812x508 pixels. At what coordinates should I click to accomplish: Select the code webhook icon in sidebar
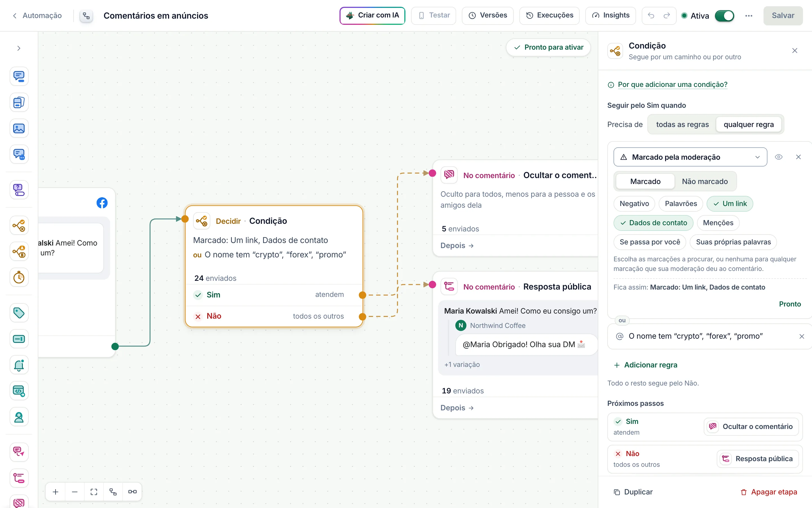click(x=19, y=391)
